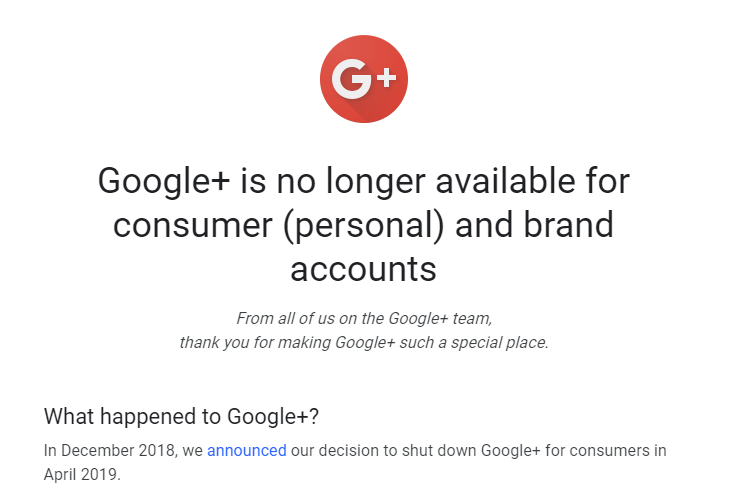Screen dimensions: 732x498
Task: Click the red Google+ logo icon
Action: pyautogui.click(x=364, y=79)
